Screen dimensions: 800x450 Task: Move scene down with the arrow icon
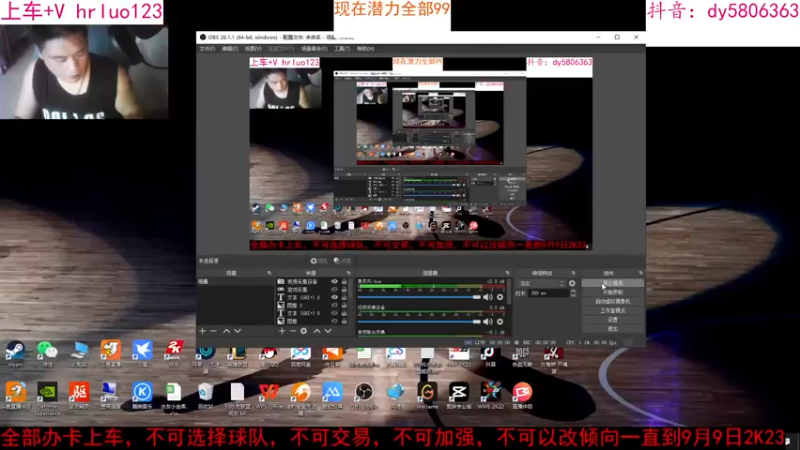tap(237, 331)
